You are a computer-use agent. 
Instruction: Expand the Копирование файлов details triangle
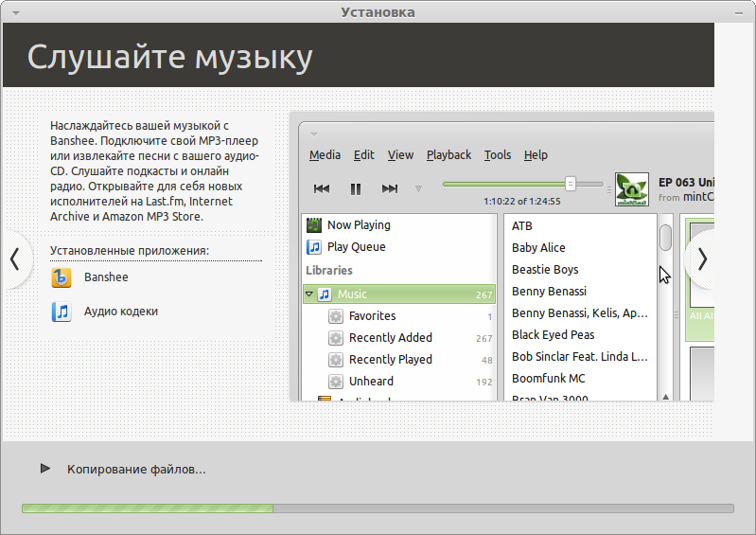click(44, 468)
